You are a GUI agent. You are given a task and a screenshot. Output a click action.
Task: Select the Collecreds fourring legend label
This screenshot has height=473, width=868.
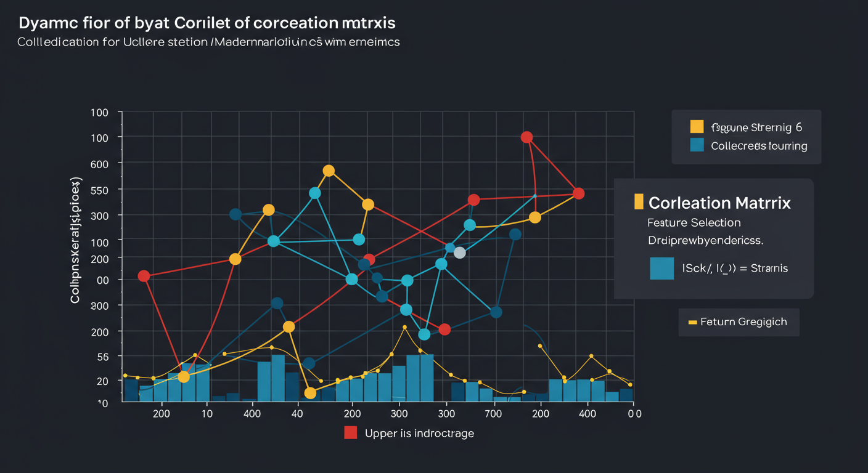click(x=759, y=146)
